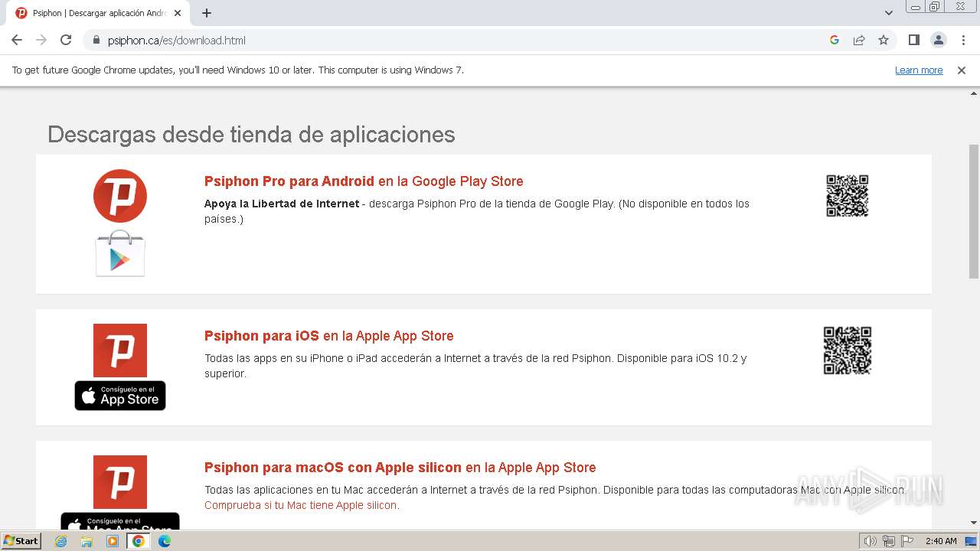The width and height of the screenshot is (980, 551).
Task: Click the page vertical scrollbar thumb
Action: click(974, 211)
